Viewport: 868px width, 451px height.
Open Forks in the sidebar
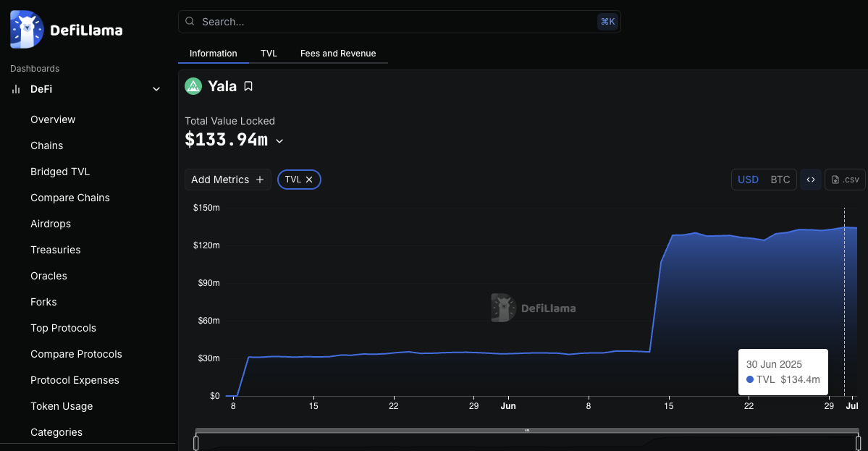[x=43, y=302]
